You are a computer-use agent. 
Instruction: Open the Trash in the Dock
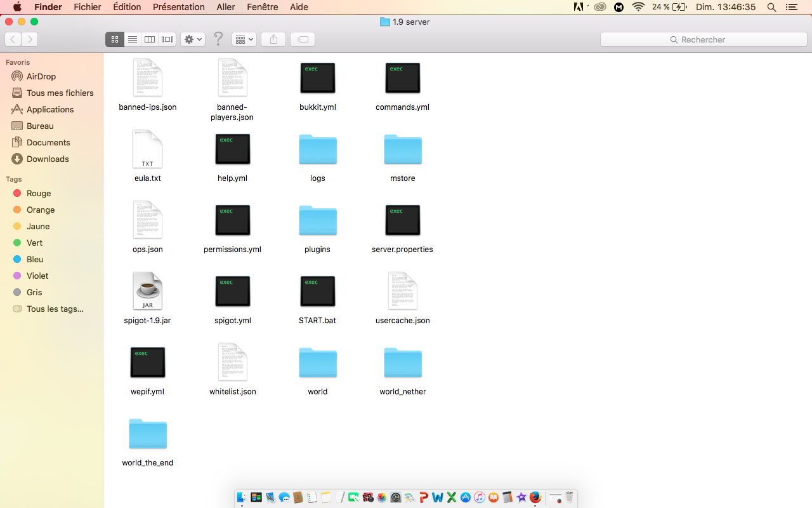(x=569, y=497)
